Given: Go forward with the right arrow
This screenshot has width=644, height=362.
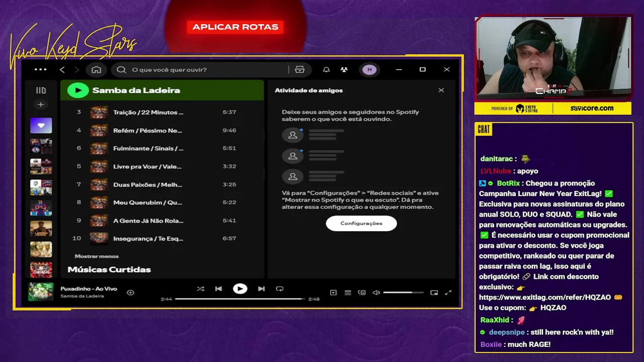Looking at the screenshot, I should (77, 69).
